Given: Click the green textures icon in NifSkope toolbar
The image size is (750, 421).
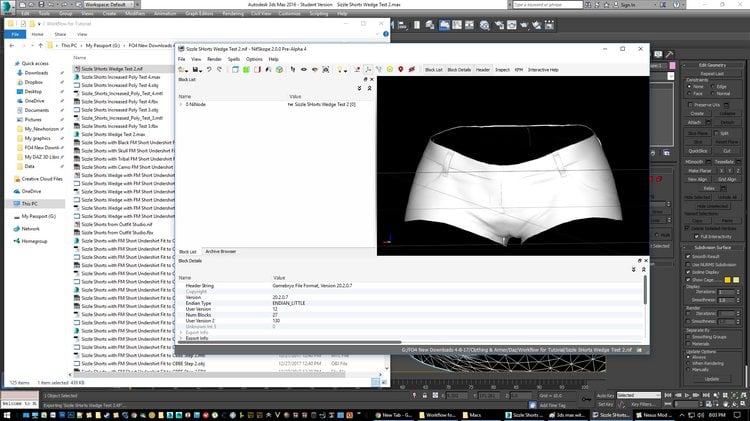Looking at the screenshot, I should pyautogui.click(x=246, y=70).
